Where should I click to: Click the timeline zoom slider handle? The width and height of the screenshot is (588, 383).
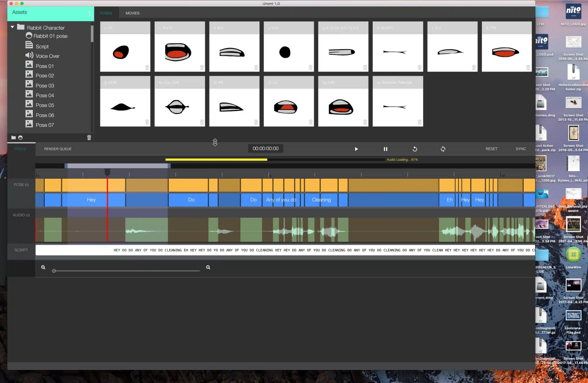pyautogui.click(x=54, y=271)
